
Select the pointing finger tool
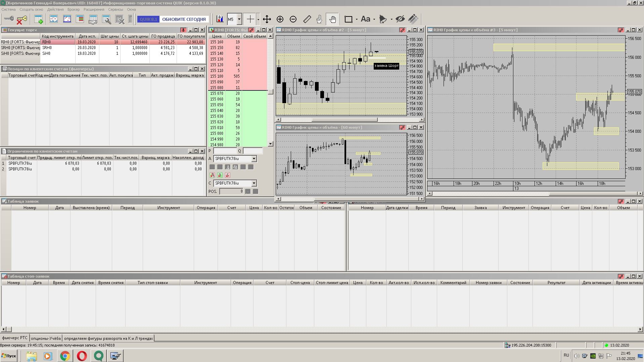[319, 19]
